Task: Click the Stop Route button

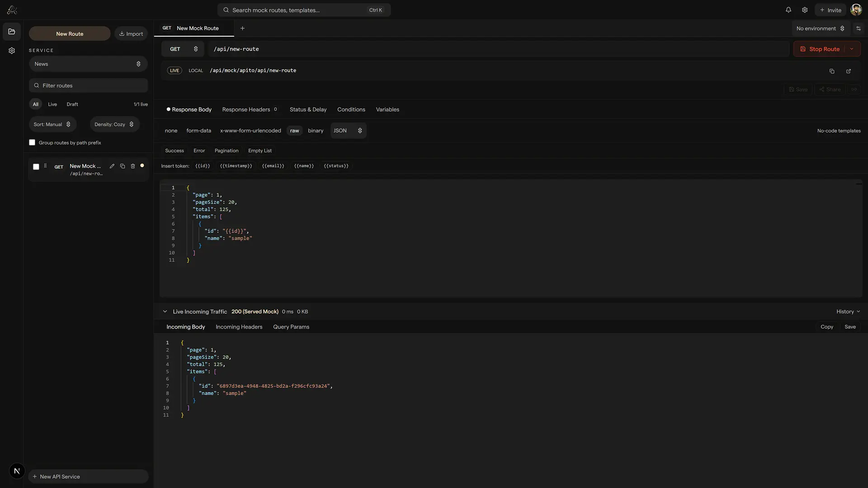Action: pyautogui.click(x=820, y=49)
